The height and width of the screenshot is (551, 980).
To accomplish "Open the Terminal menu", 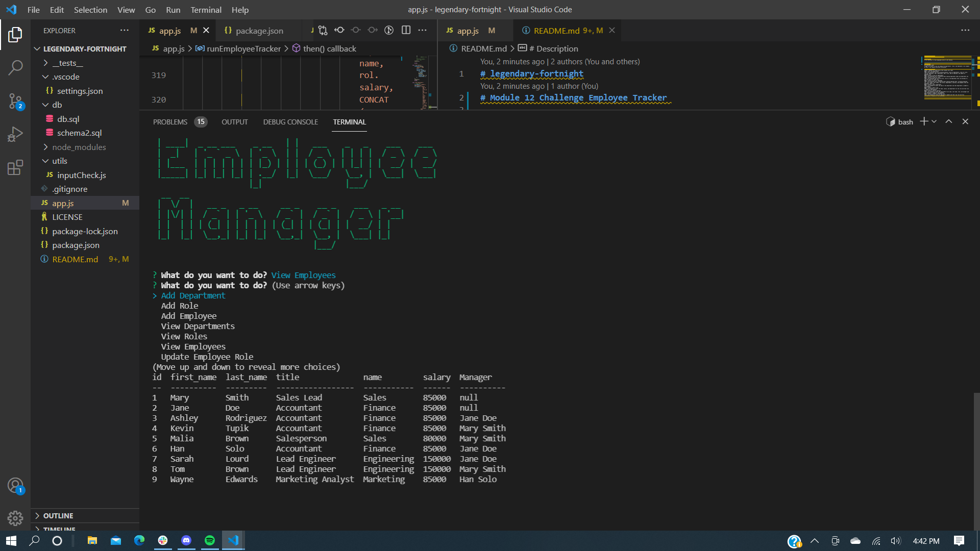I will coord(206,10).
